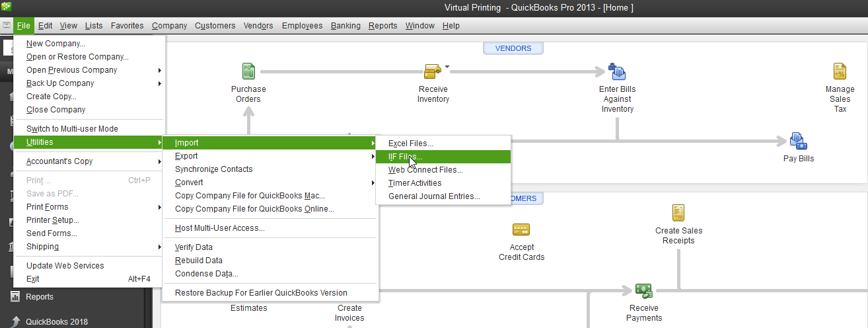Open the Create Sales Receipts icon

point(678,212)
